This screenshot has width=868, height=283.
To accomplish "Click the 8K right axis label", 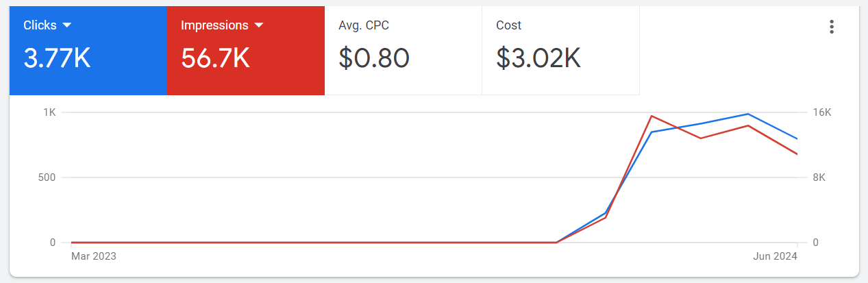I will 819,177.
